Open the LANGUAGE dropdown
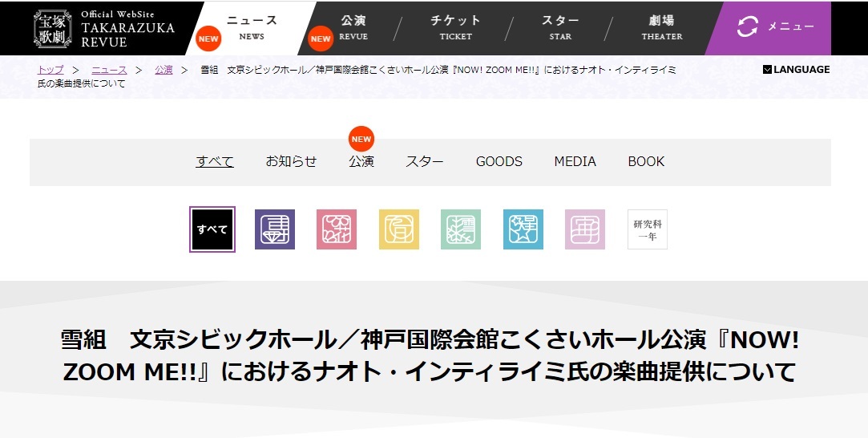This screenshot has height=438, width=868. (796, 70)
